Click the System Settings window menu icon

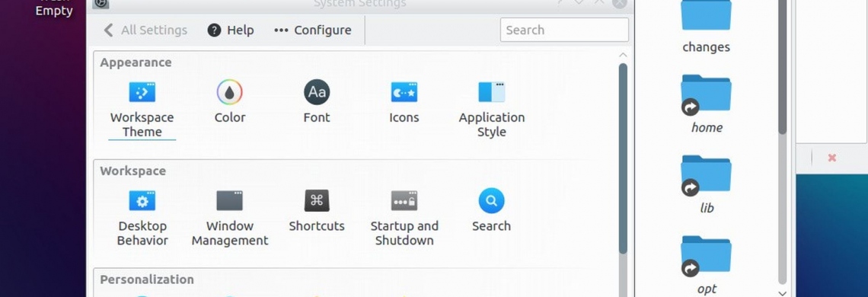pyautogui.click(x=101, y=3)
